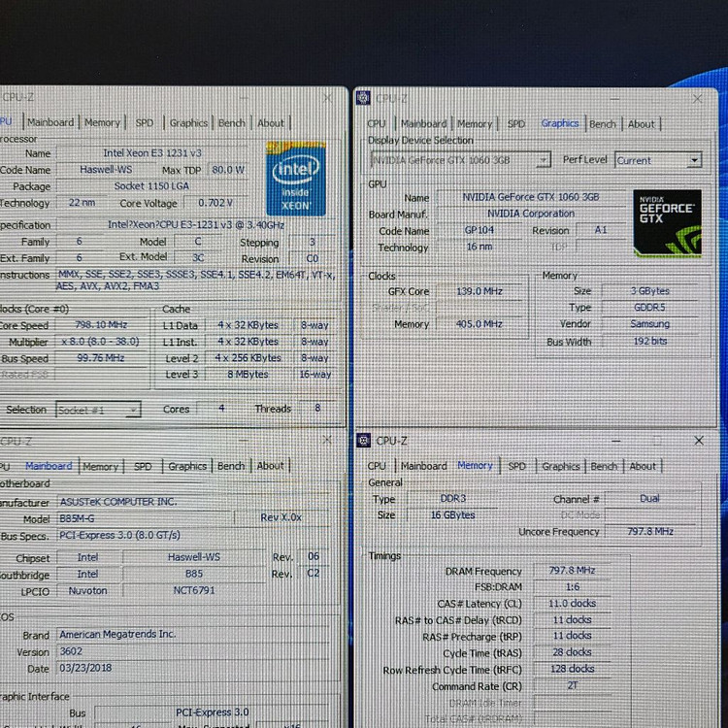
Task: Open About tab in CPU window
Action: [x=271, y=122]
